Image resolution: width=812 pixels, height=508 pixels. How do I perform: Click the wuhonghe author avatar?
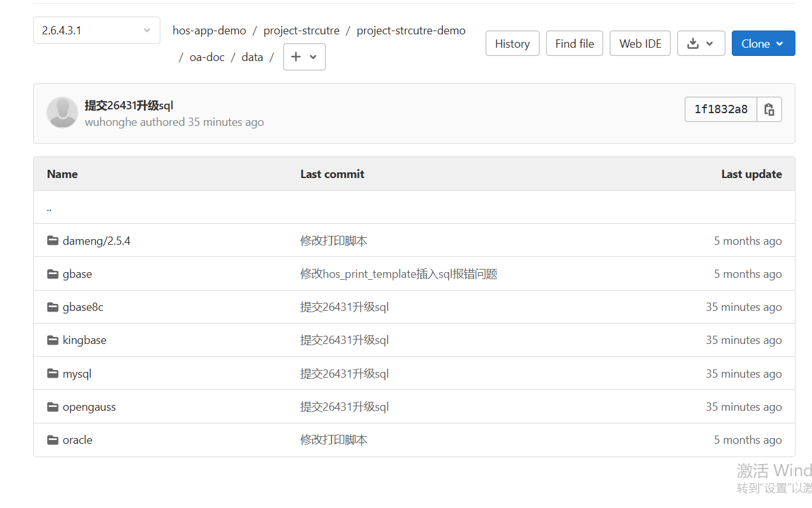coord(62,113)
